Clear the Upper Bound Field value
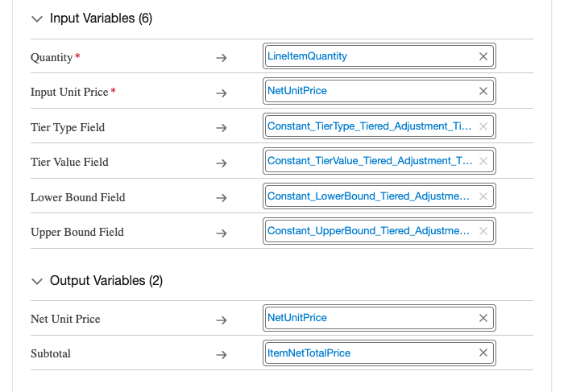 point(483,231)
